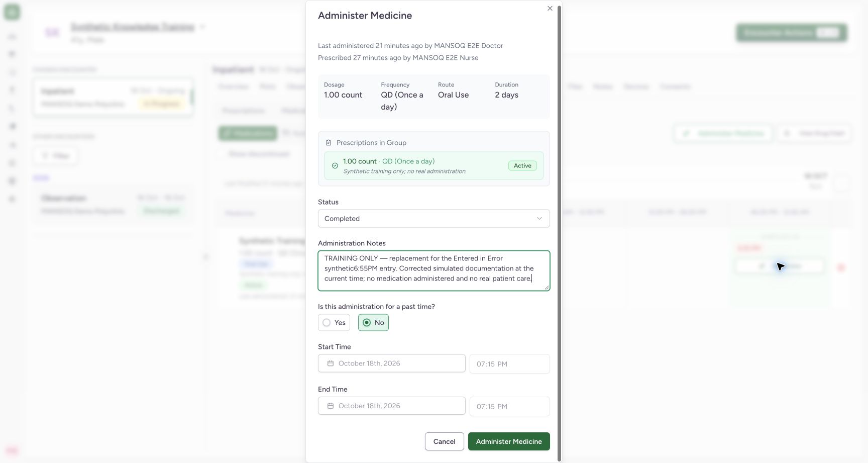Click the Prescribed 27 minutes ago text
This screenshot has height=463, width=868.
398,58
